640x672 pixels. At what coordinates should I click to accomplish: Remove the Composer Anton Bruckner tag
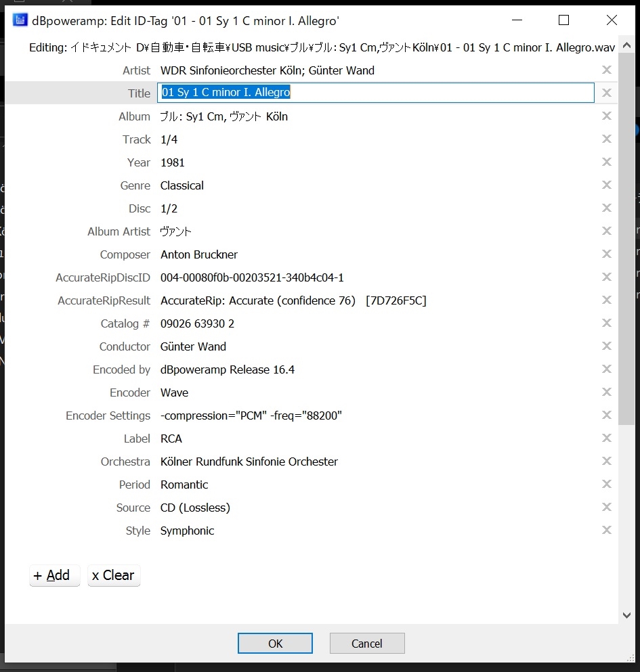606,254
